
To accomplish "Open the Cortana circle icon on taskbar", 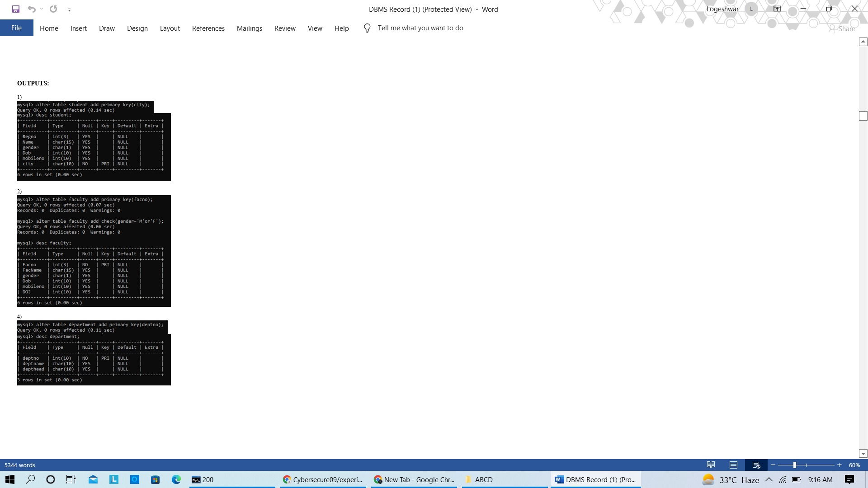I will point(51,479).
